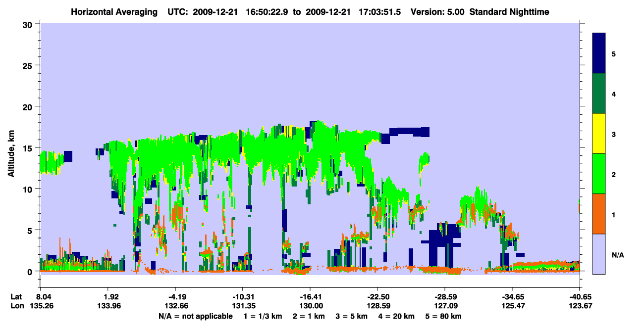Image resolution: width=644 pixels, height=330 pixels.
Task: Click the 20 km altitude tick label
Action: coord(29,107)
